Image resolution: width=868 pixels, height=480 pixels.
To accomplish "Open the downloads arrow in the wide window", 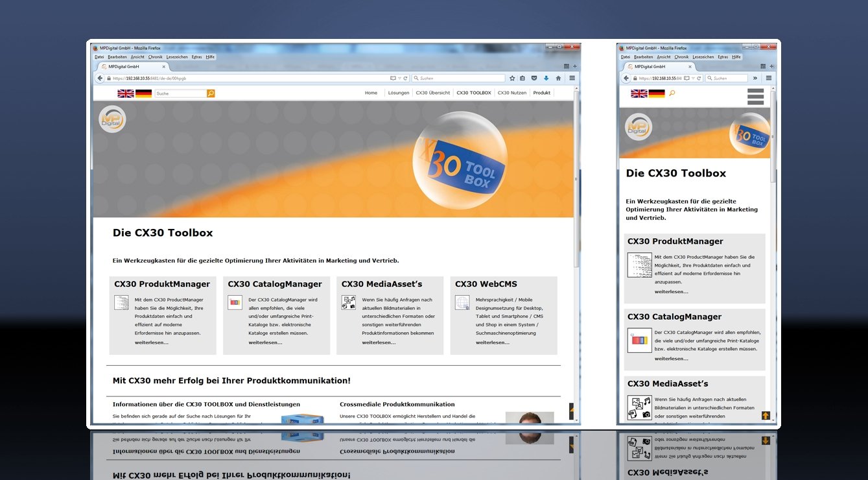I will [x=546, y=78].
